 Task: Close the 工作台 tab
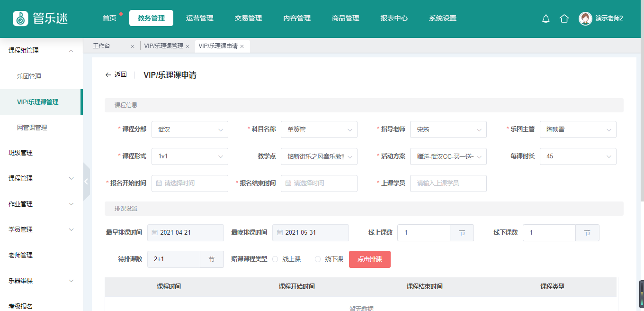pyautogui.click(x=133, y=46)
